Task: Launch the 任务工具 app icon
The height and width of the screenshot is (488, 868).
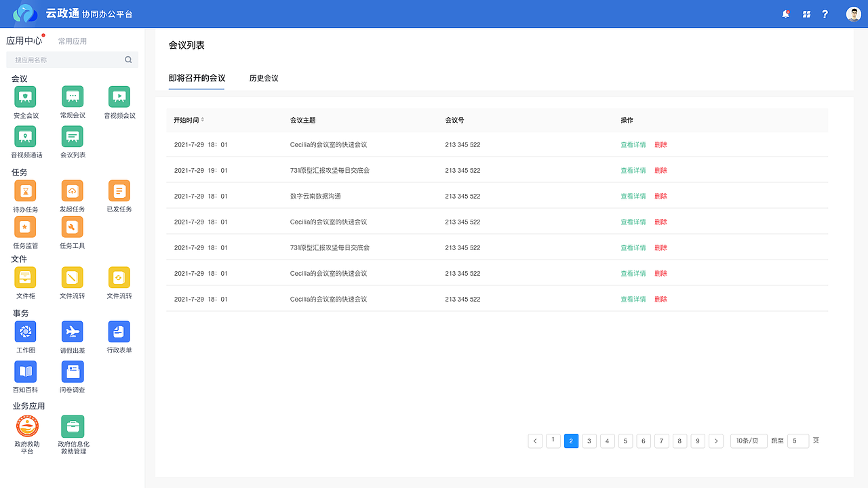Action: 73,227
